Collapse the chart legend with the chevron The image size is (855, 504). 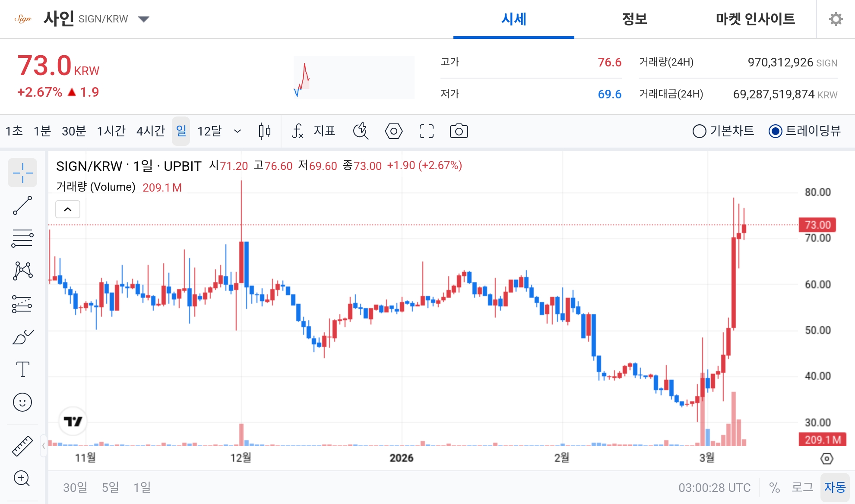(67, 209)
